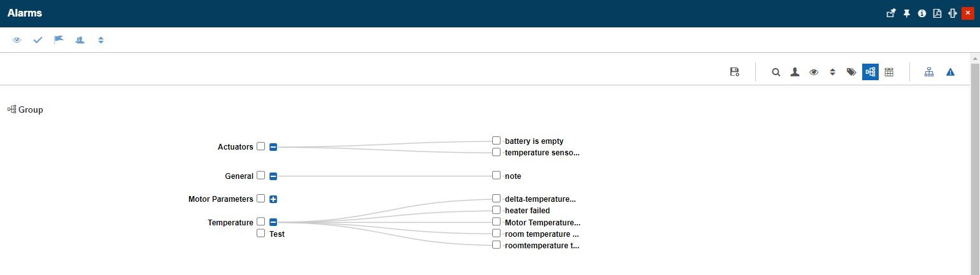Click the checkmark acknowledge icon
Image resolution: width=980 pixels, height=275 pixels.
[x=38, y=39]
